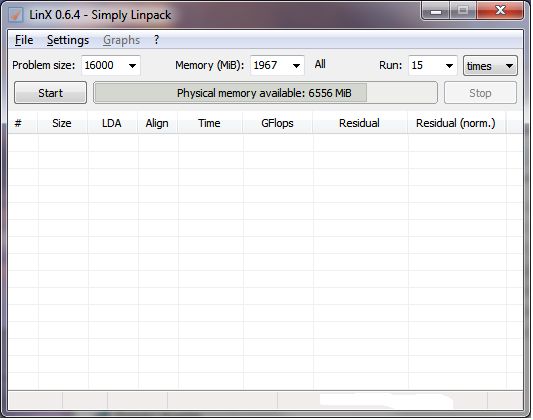The width and height of the screenshot is (533, 420).
Task: Open the times unit combo box
Action: click(x=490, y=66)
